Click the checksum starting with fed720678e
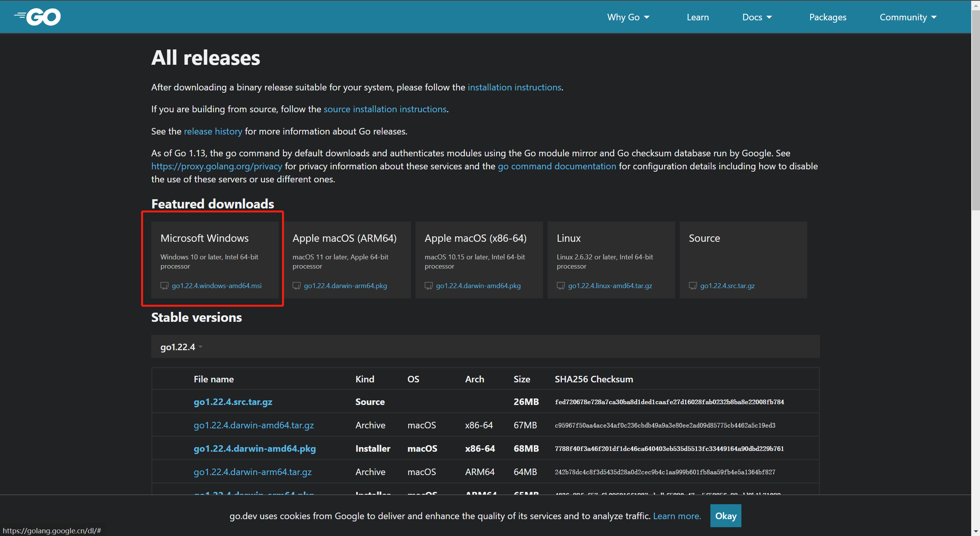Screen dimensions: 980x536 pyautogui.click(x=669, y=402)
